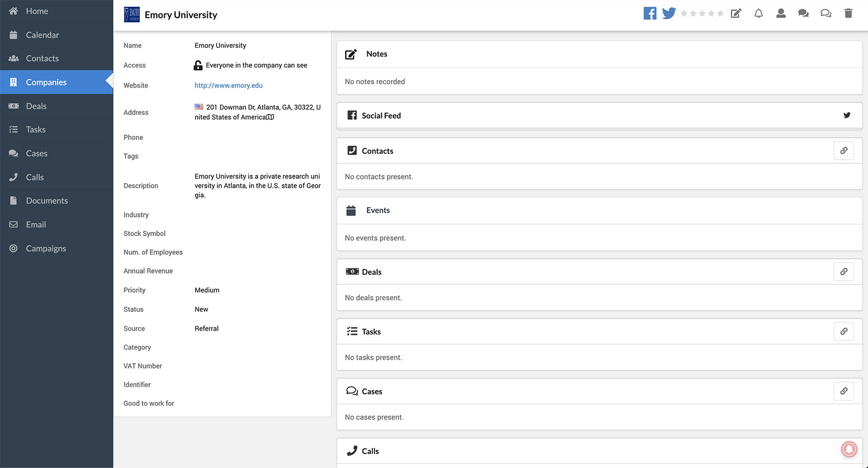Screen dimensions: 868x468
Task: Navigate to Tasks in sidebar
Action: 56,129
